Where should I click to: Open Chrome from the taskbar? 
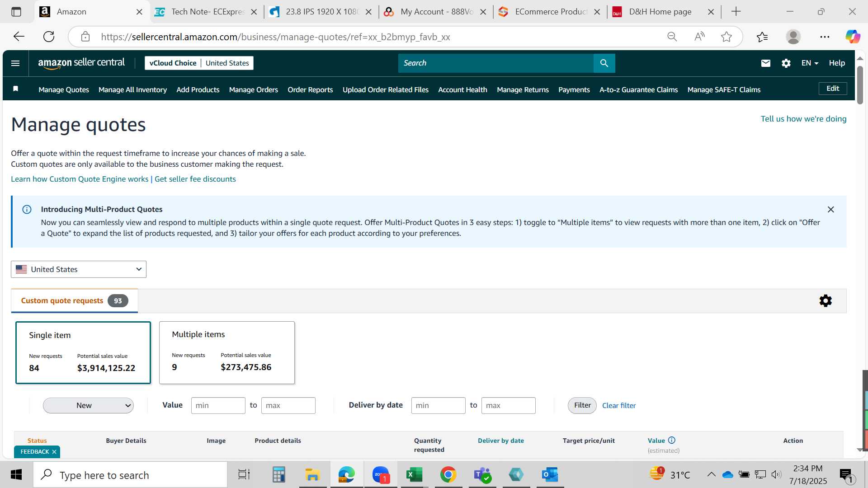pyautogui.click(x=448, y=475)
